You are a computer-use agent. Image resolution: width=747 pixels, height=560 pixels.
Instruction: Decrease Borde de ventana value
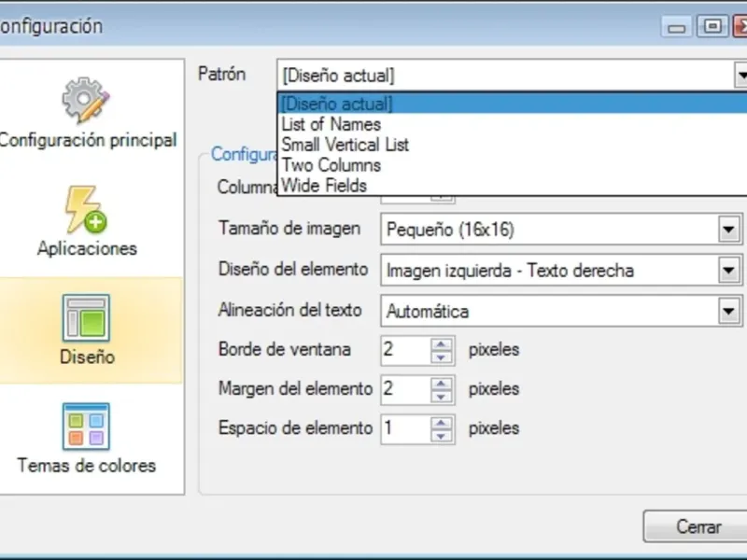point(441,357)
